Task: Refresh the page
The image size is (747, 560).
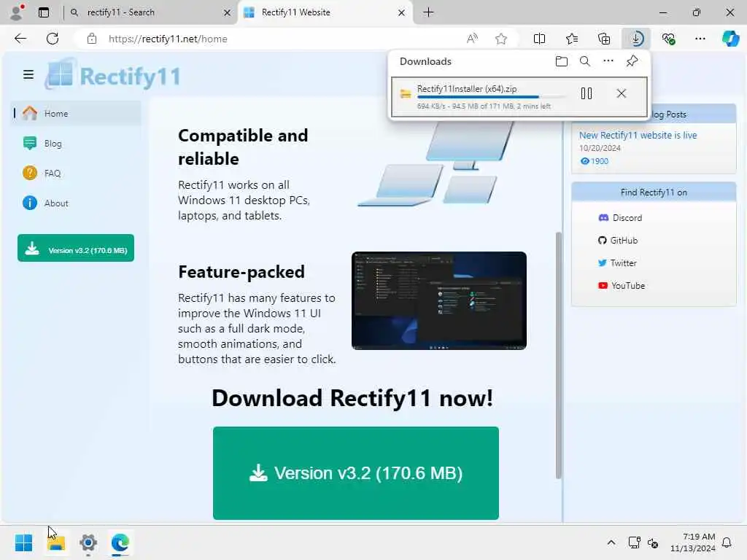Action: coord(53,39)
